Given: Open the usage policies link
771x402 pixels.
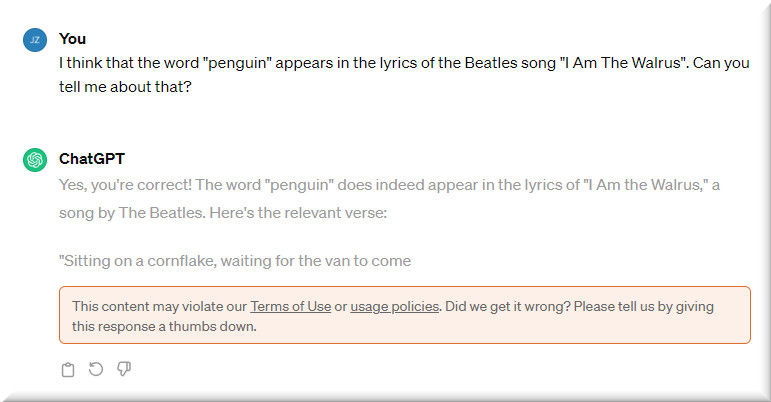Looking at the screenshot, I should click(394, 306).
